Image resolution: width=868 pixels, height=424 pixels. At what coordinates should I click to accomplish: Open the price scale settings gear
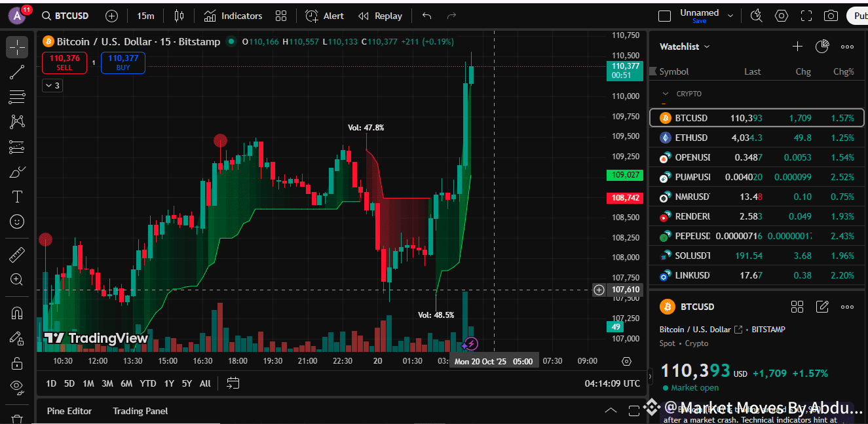[x=626, y=361]
